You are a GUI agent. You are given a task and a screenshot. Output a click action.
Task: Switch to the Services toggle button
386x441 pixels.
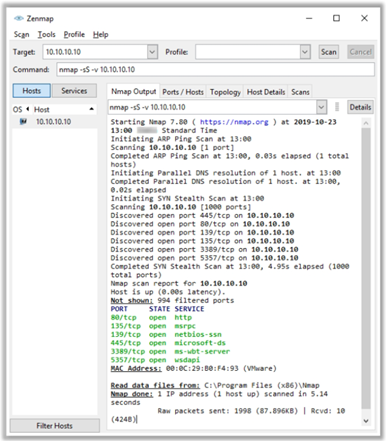tap(74, 91)
